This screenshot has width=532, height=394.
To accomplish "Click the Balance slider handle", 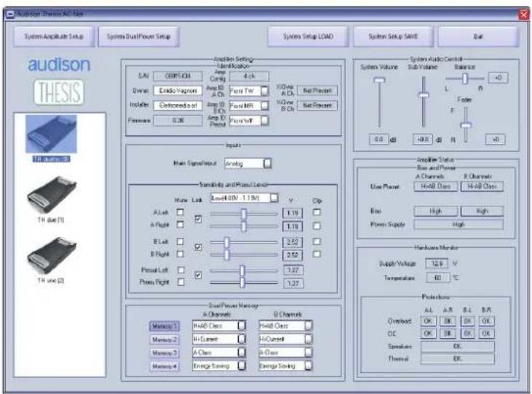I will [x=465, y=79].
